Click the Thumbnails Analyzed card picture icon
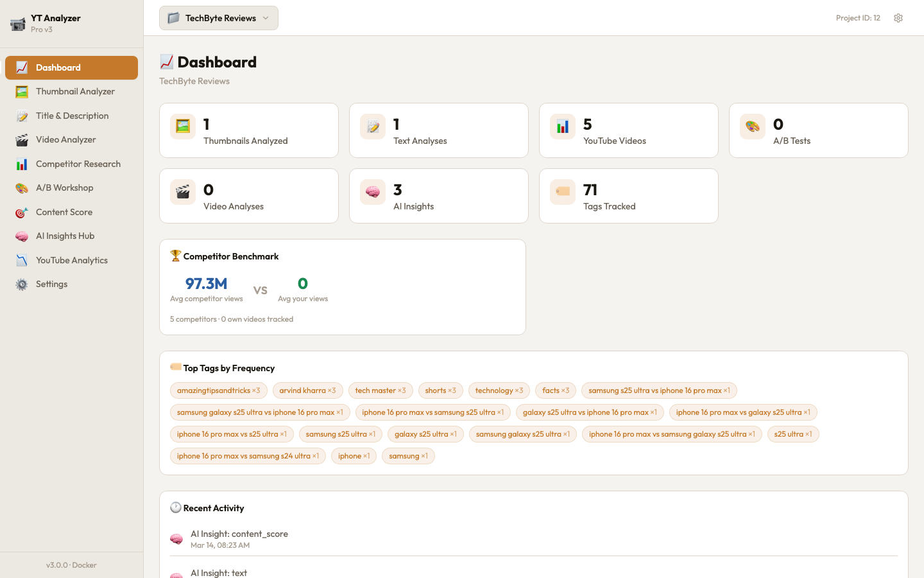The height and width of the screenshot is (578, 924). (183, 127)
